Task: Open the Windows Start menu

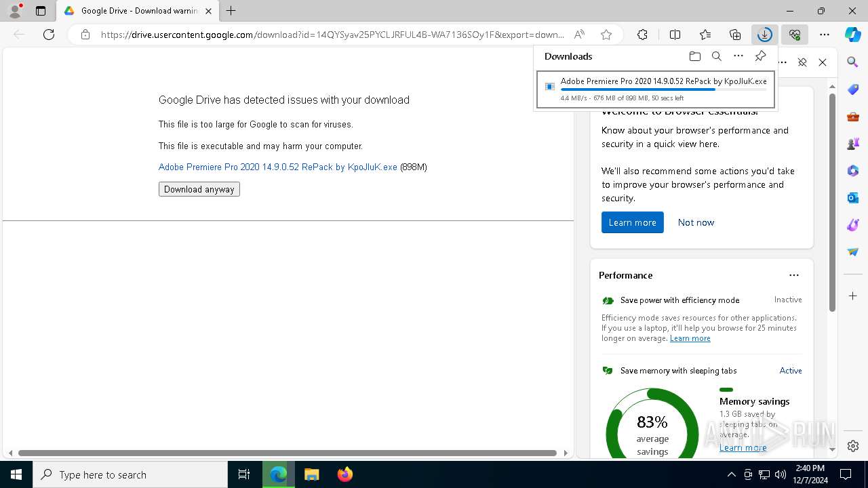Action: tap(16, 474)
